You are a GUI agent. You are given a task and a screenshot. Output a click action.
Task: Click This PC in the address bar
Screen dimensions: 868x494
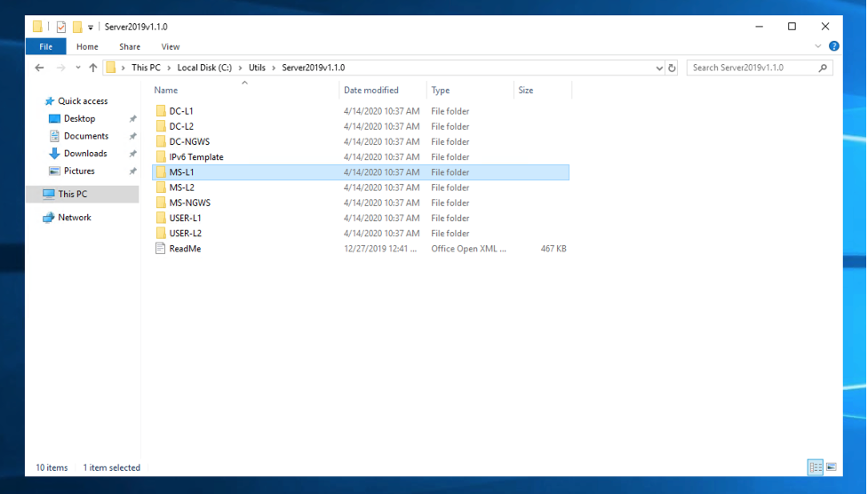[x=146, y=68]
